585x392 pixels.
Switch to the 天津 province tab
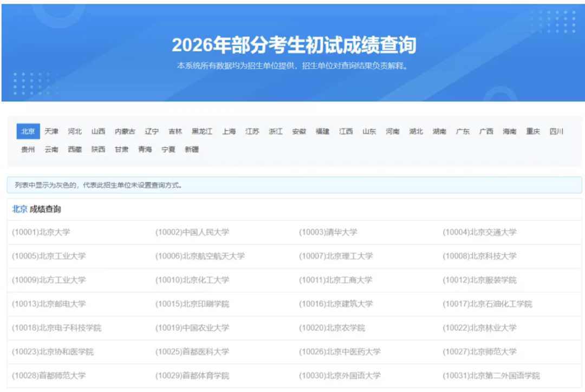(x=52, y=130)
